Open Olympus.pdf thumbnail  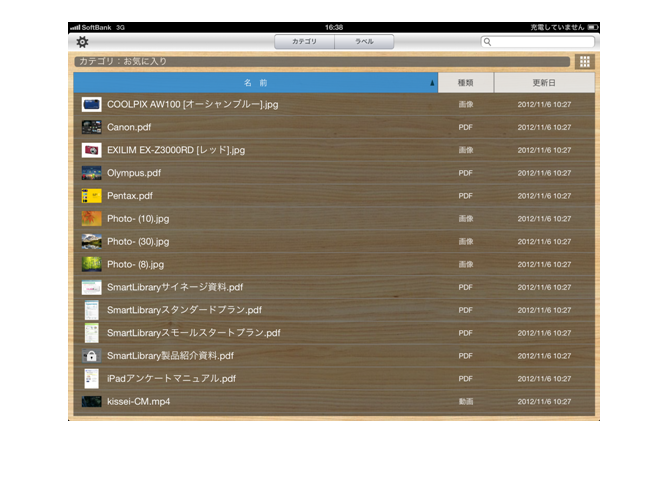point(92,173)
